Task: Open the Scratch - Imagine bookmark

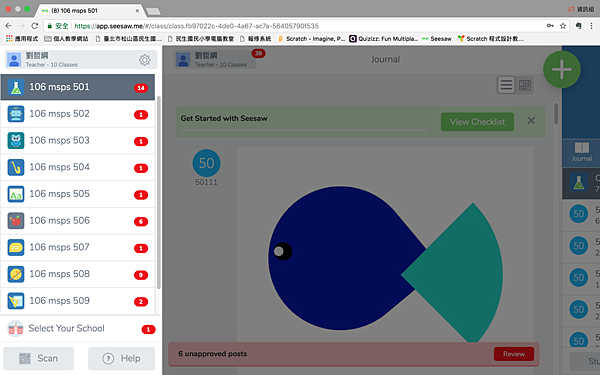Action: 312,39
